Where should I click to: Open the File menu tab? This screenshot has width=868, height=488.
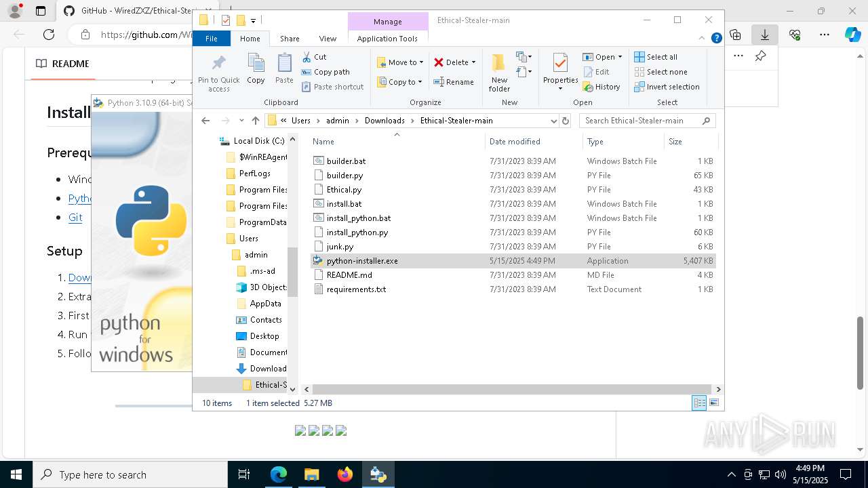coord(212,39)
